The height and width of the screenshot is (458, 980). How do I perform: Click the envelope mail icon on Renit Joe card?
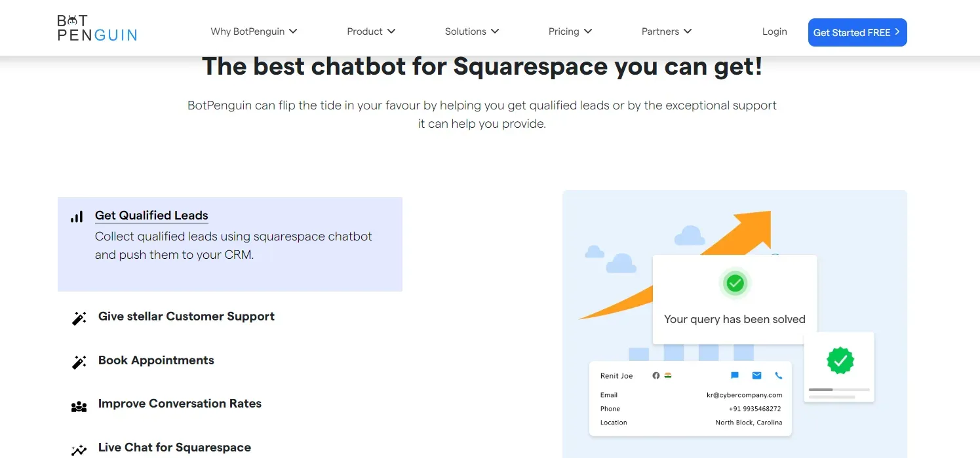(757, 375)
